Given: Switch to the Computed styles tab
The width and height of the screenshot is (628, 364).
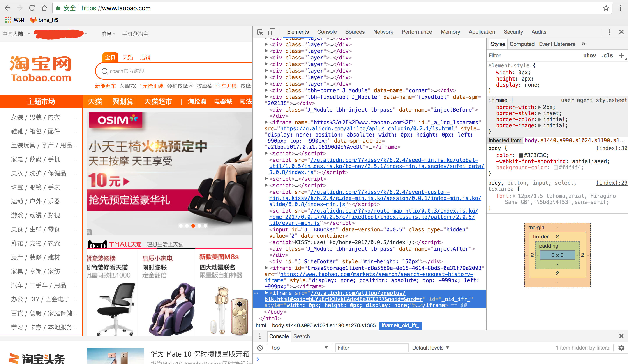Looking at the screenshot, I should [522, 44].
